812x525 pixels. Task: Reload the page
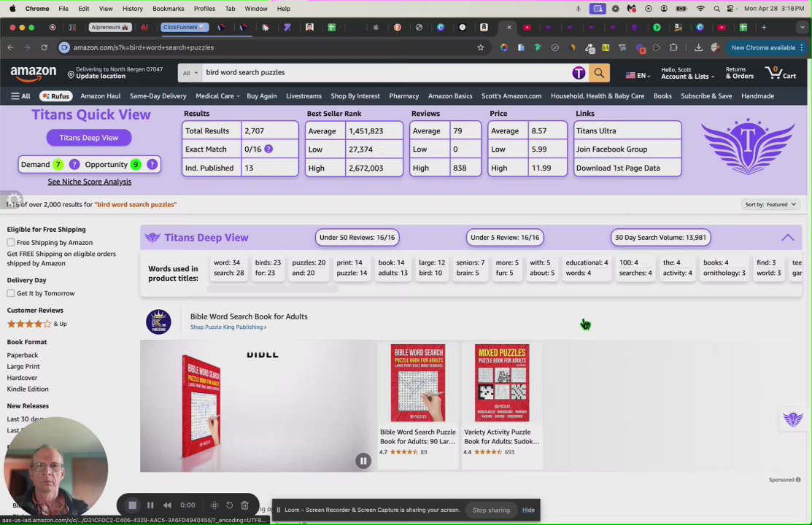44,47
